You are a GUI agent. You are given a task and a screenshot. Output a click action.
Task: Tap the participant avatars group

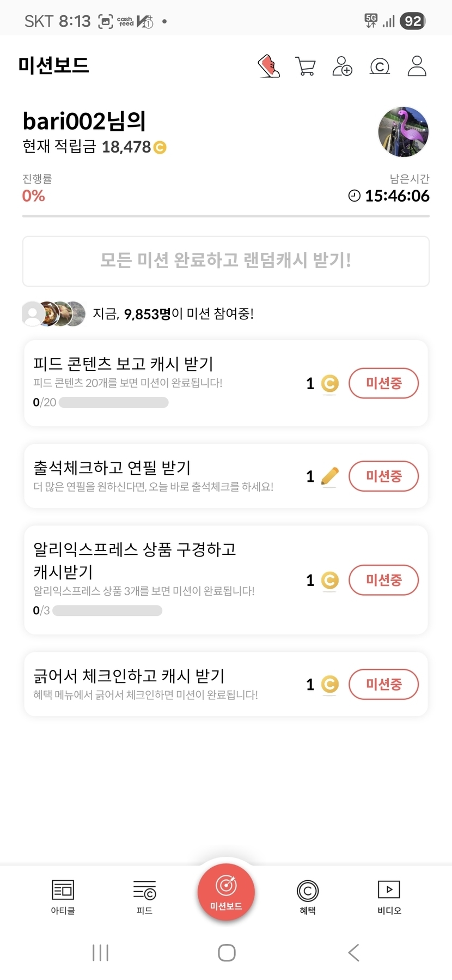tap(53, 314)
